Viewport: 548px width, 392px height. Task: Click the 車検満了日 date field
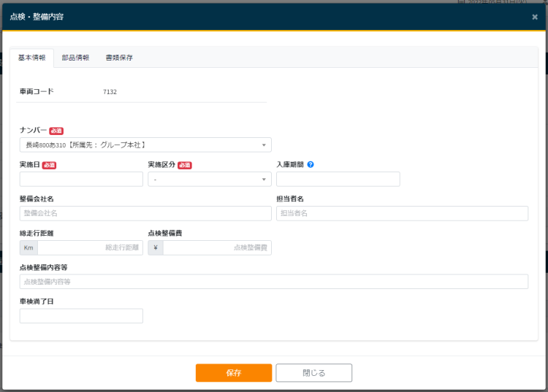click(x=81, y=316)
